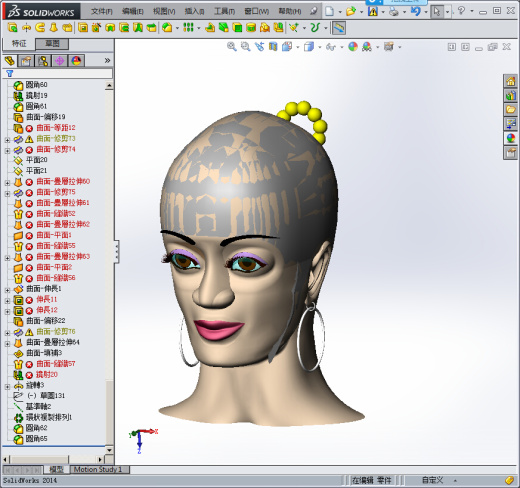Image resolution: width=520 pixels, height=488 pixels.
Task: Open the Custom Properties sidebar icon
Action: (x=510, y=153)
